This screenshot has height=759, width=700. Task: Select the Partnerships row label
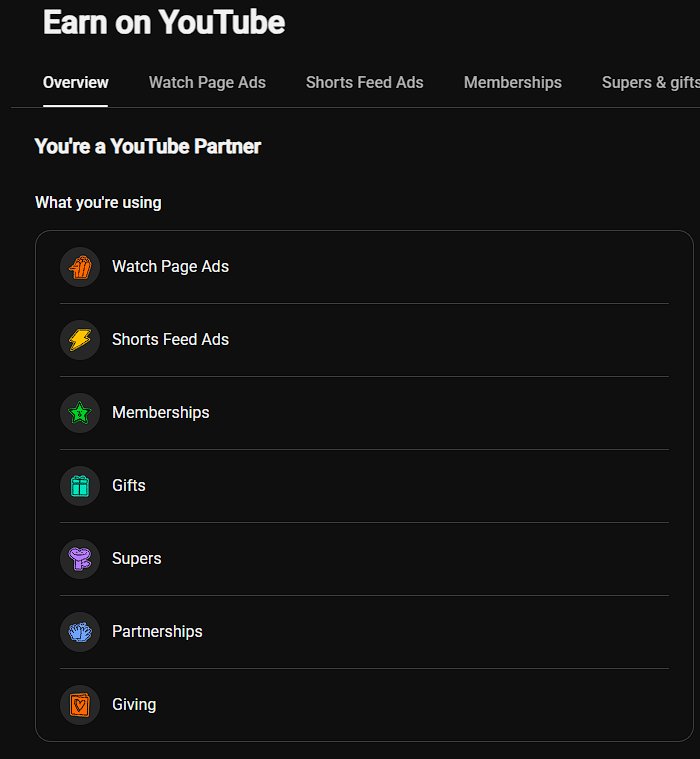(x=157, y=632)
